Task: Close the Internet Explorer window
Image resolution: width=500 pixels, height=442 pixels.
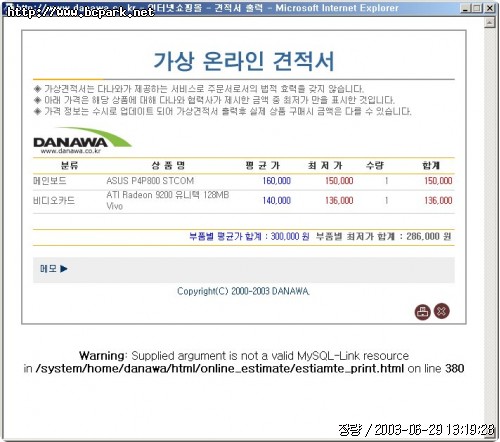Action: coord(489,8)
